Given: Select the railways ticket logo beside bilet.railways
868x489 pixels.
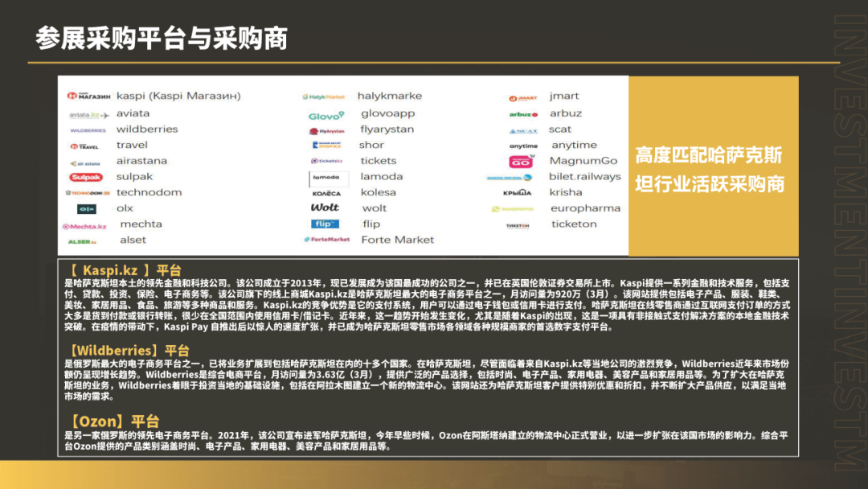Looking at the screenshot, I should tap(510, 178).
